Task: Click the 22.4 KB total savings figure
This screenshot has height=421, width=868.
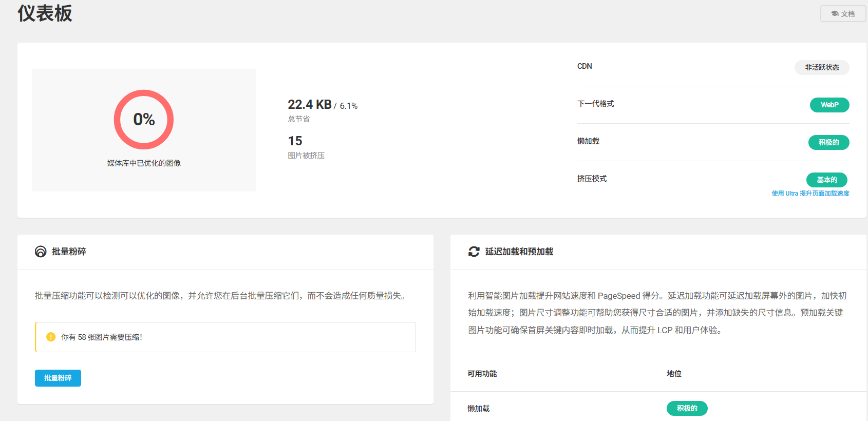Action: (310, 105)
